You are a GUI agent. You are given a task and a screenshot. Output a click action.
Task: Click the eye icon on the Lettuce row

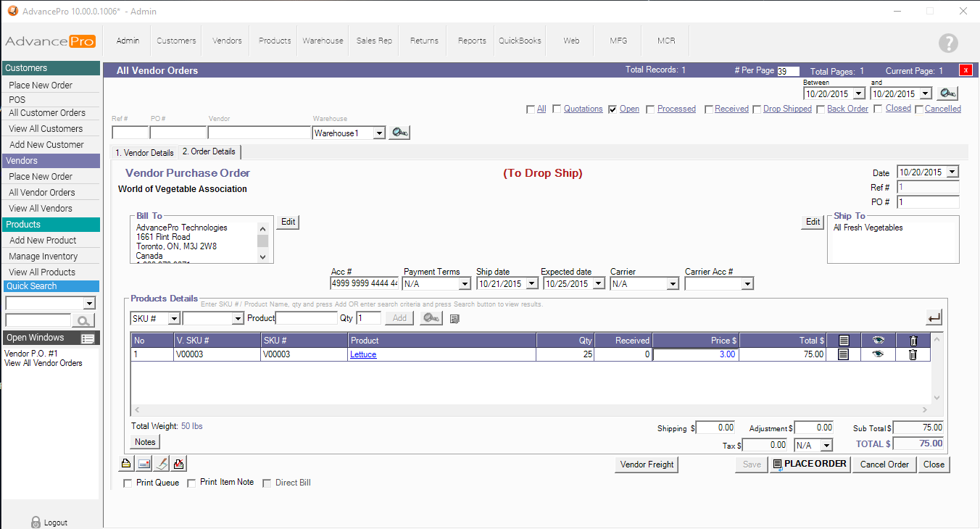(878, 354)
